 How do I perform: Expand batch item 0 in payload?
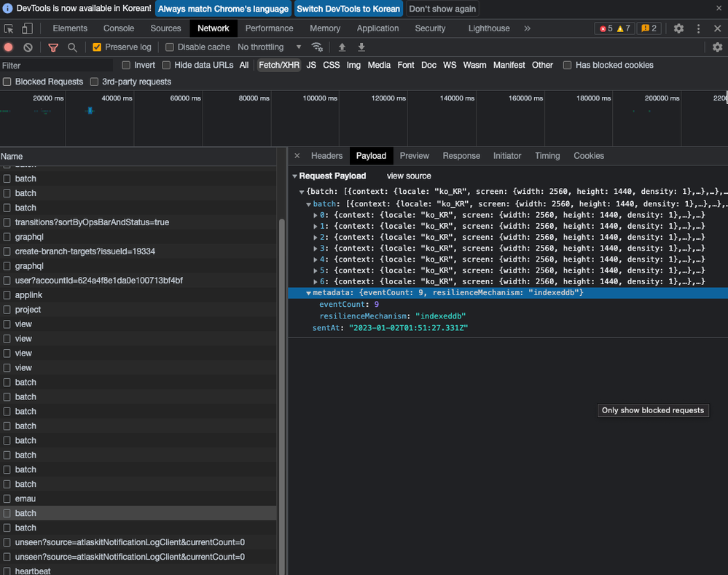(x=316, y=215)
